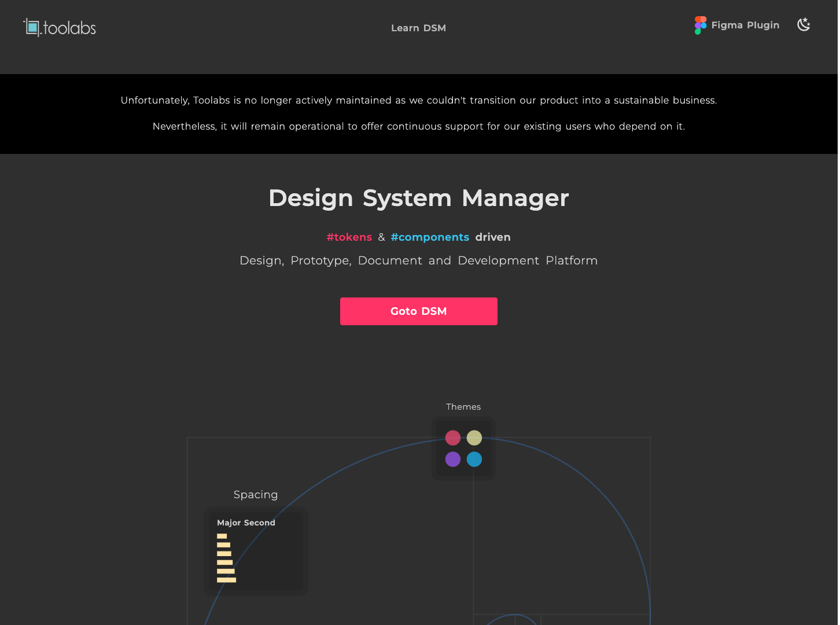Click the Spacing section label
Viewport: 840px width, 625px height.
255,495
